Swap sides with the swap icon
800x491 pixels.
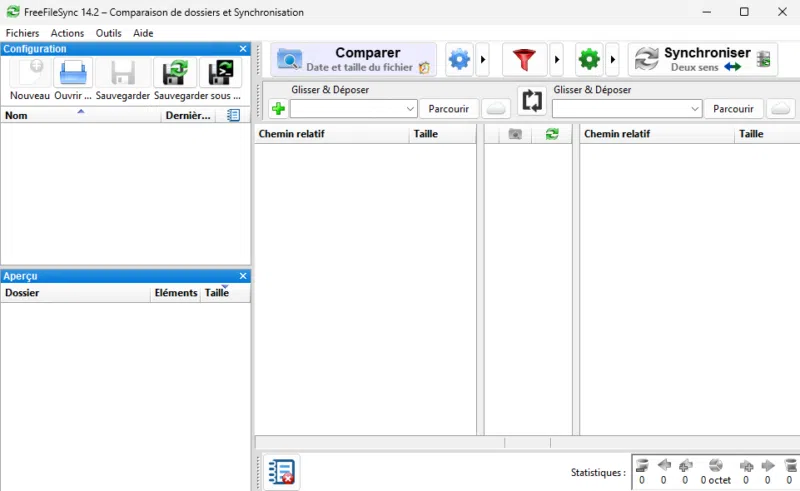click(x=532, y=100)
